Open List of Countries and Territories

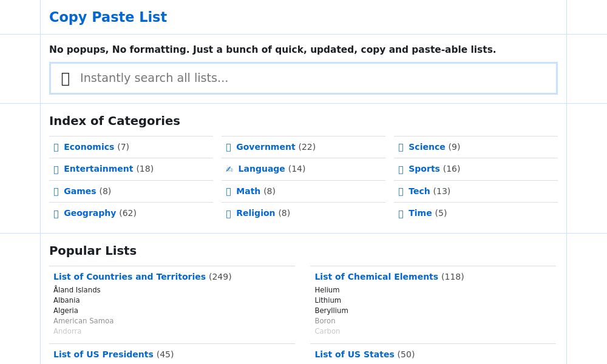tap(129, 277)
